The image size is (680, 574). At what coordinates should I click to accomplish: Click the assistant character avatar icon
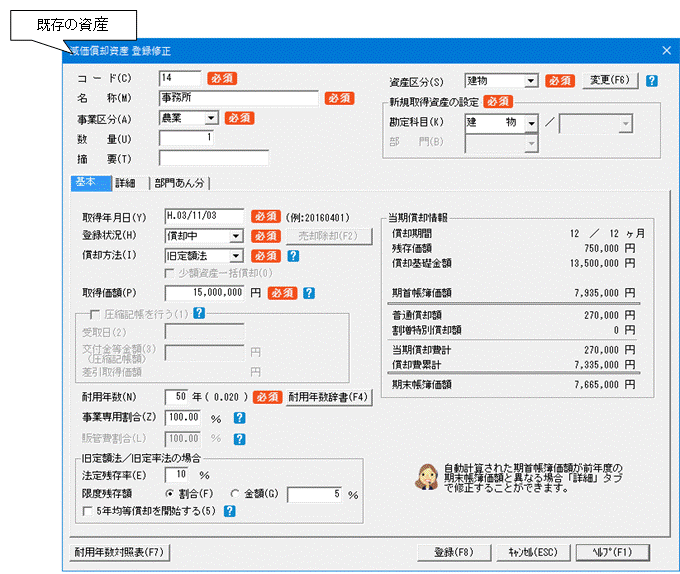coord(427,477)
